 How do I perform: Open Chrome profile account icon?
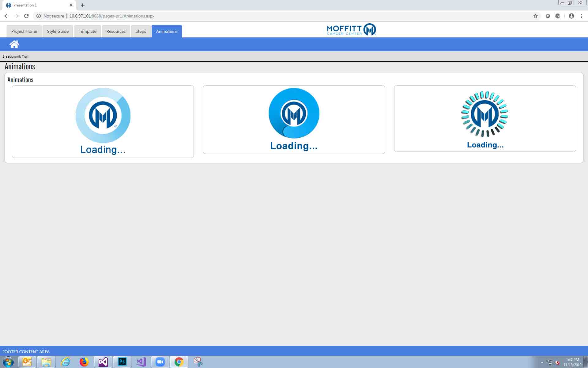click(x=571, y=16)
